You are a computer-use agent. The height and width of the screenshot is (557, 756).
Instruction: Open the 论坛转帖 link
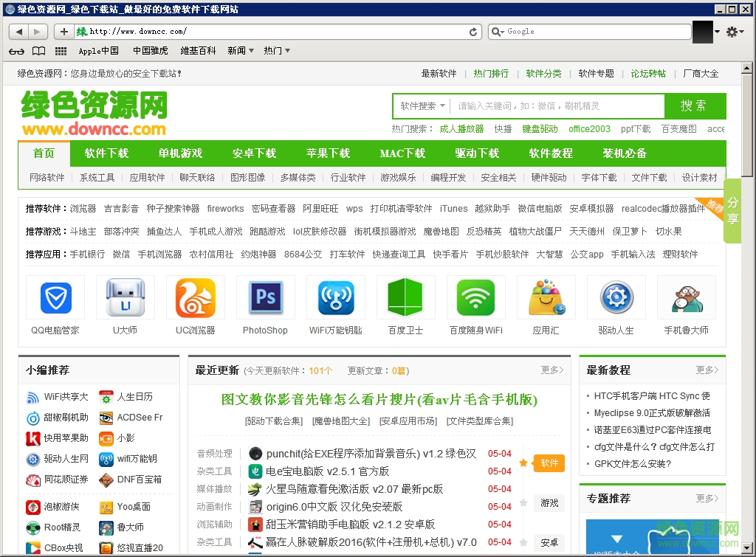648,73
